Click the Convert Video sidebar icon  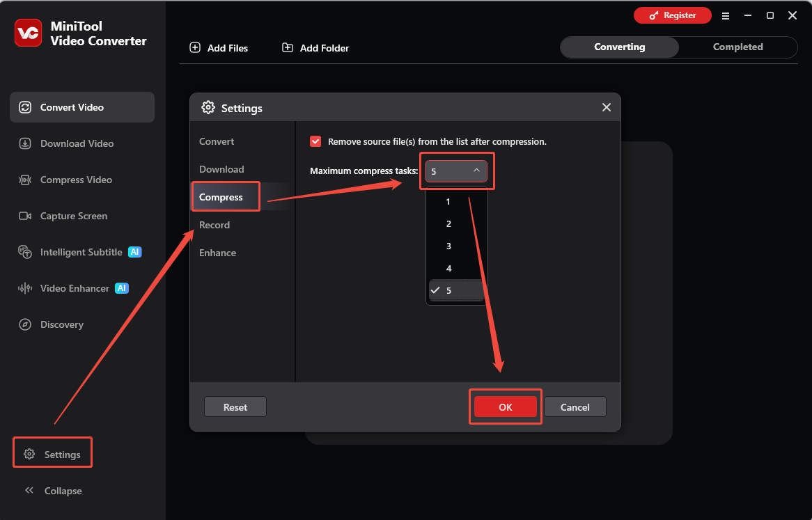click(25, 107)
